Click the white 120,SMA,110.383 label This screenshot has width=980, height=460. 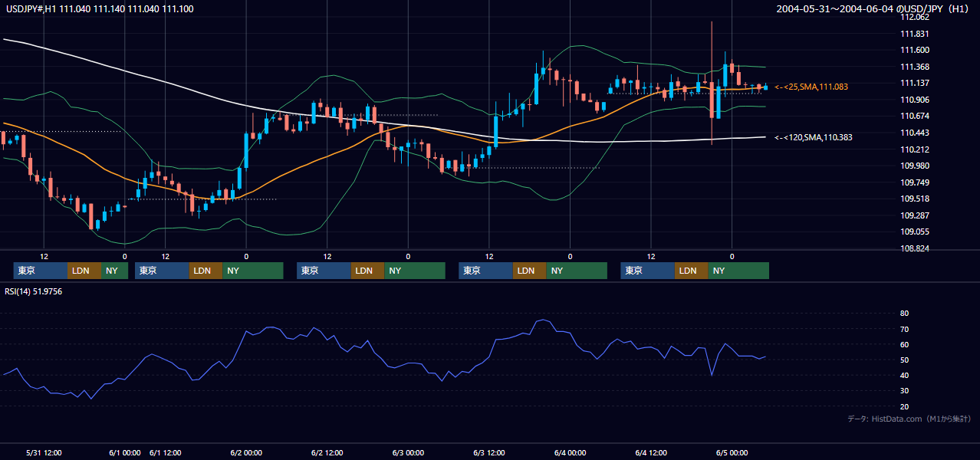tap(814, 137)
